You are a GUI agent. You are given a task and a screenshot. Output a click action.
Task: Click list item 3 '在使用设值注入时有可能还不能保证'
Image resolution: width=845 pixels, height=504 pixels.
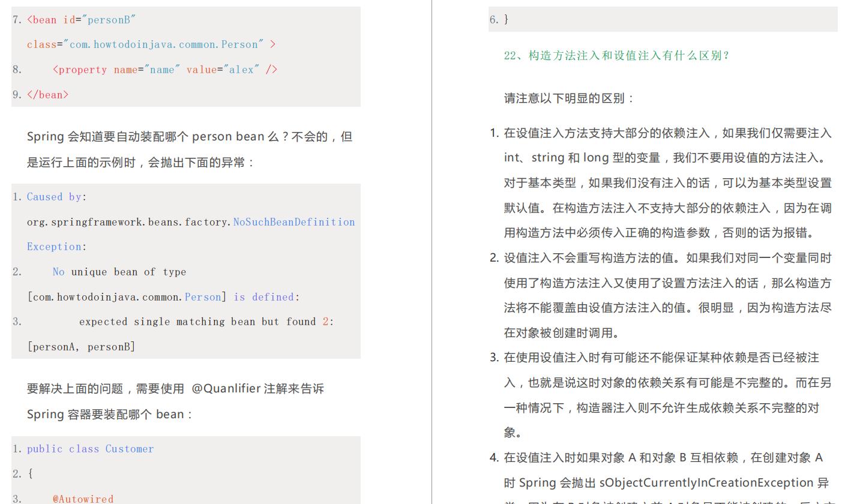click(661, 358)
